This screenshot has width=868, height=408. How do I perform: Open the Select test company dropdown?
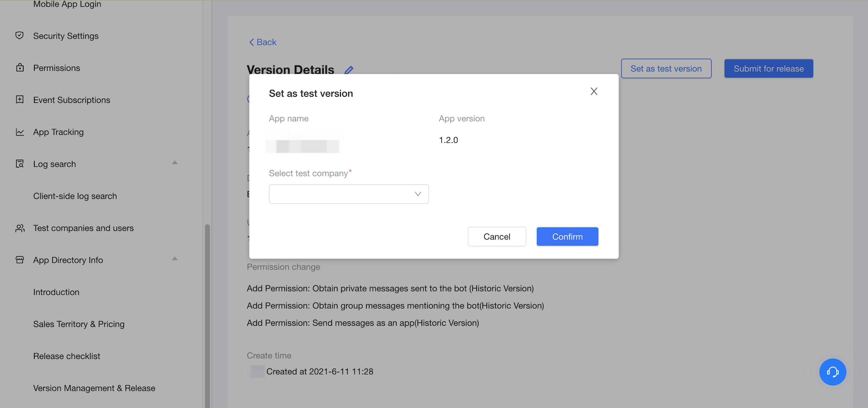point(349,194)
